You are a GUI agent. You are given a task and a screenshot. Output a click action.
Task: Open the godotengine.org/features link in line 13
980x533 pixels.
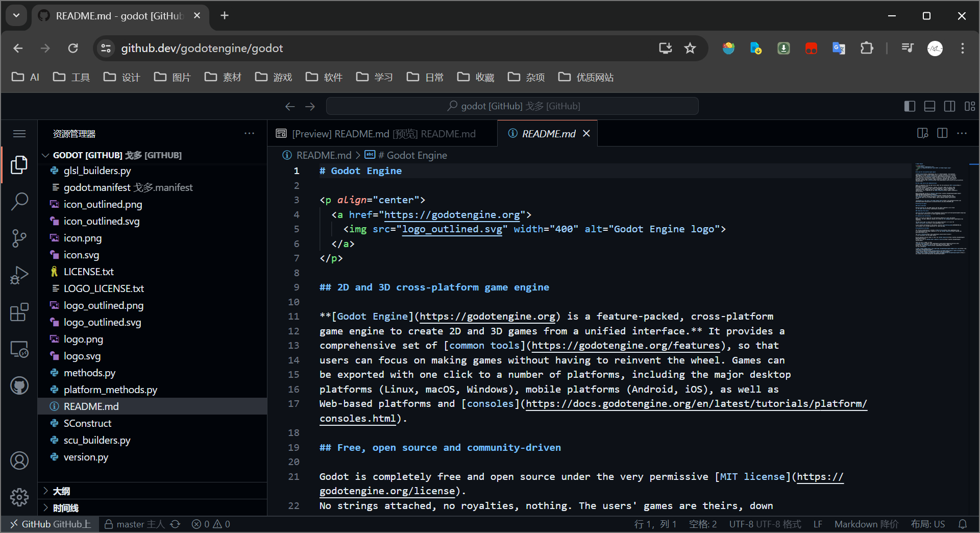626,346
